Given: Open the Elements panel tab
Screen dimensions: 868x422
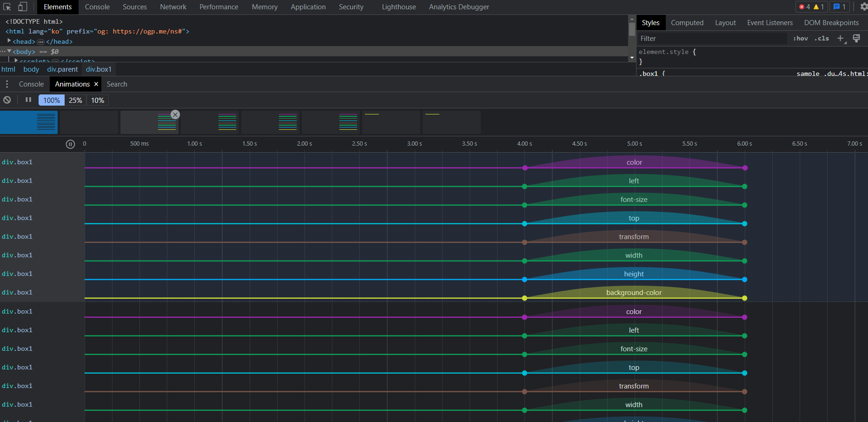Looking at the screenshot, I should point(58,7).
